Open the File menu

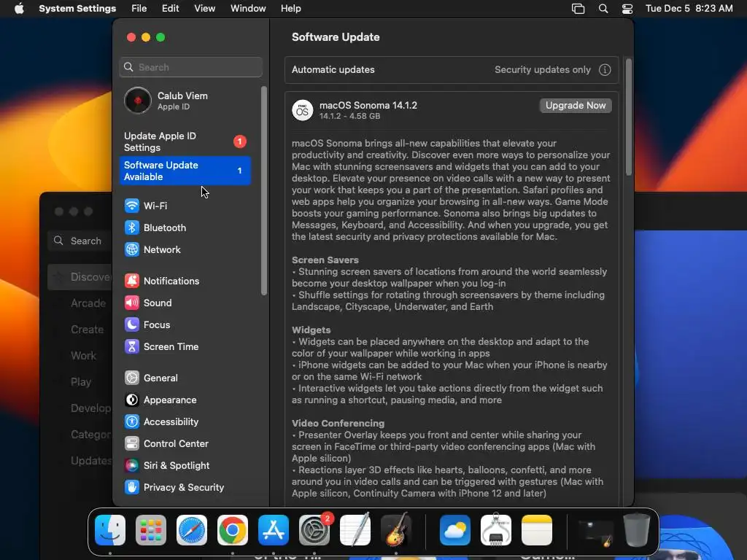point(139,9)
